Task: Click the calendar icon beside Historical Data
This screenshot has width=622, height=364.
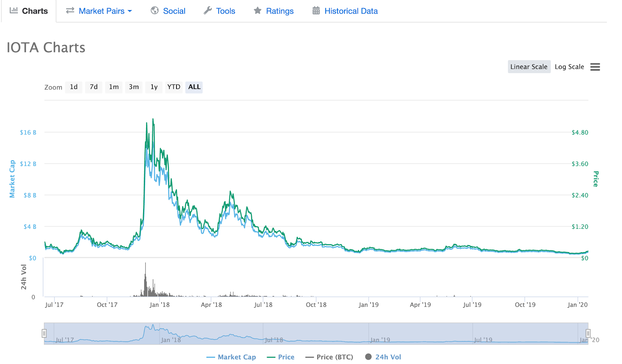Action: pyautogui.click(x=316, y=10)
